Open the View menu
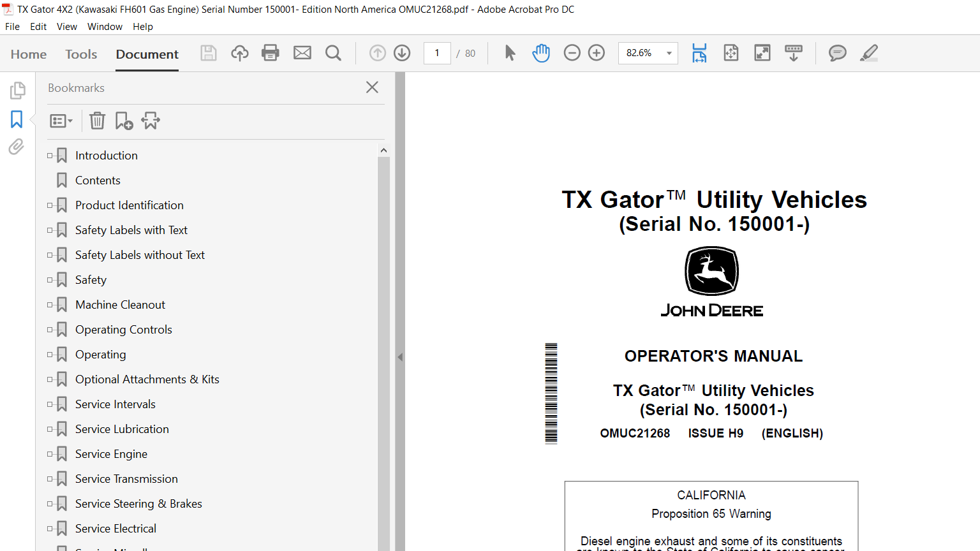 tap(67, 27)
